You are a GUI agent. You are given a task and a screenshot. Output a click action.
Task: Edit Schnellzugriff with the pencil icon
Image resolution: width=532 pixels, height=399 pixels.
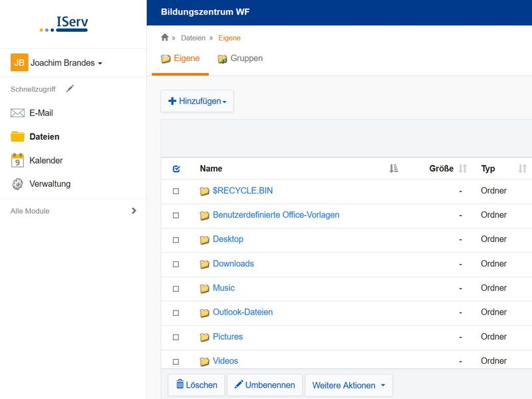[x=70, y=89]
